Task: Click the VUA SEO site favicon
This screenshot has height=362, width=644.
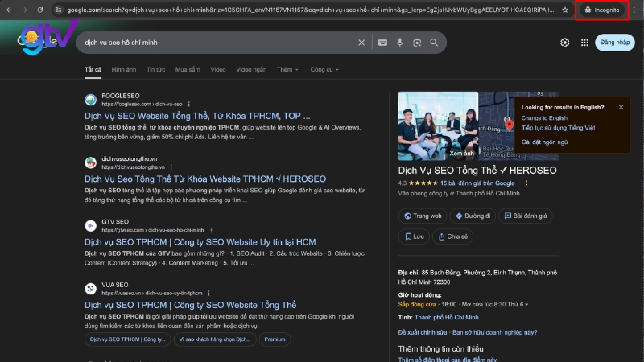Action: pos(90,289)
